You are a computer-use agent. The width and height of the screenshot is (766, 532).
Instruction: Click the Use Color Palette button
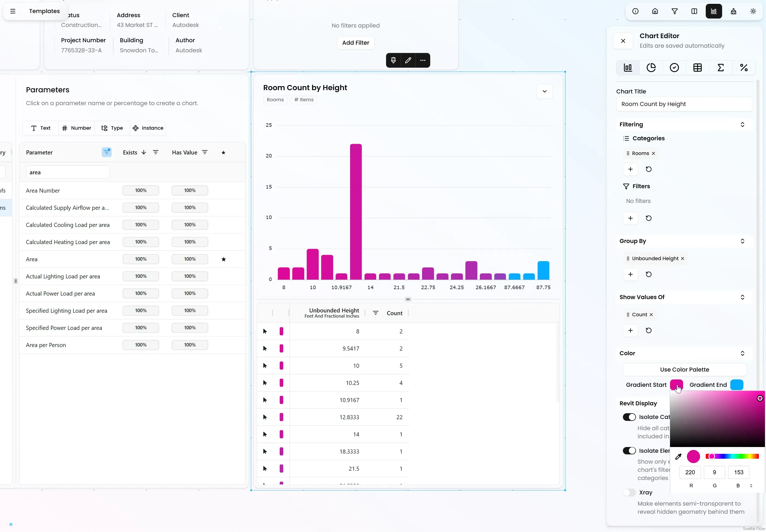click(x=684, y=369)
